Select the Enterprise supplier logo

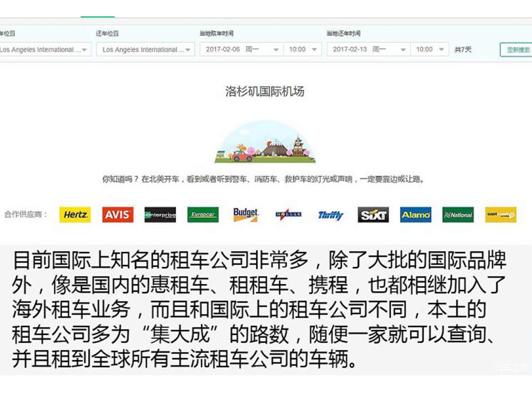(160, 214)
